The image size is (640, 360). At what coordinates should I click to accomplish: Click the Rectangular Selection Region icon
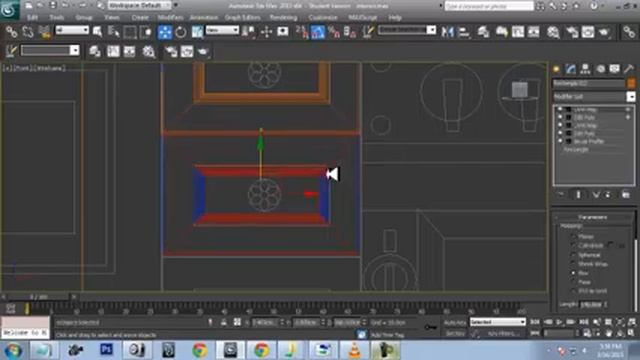pos(130,31)
